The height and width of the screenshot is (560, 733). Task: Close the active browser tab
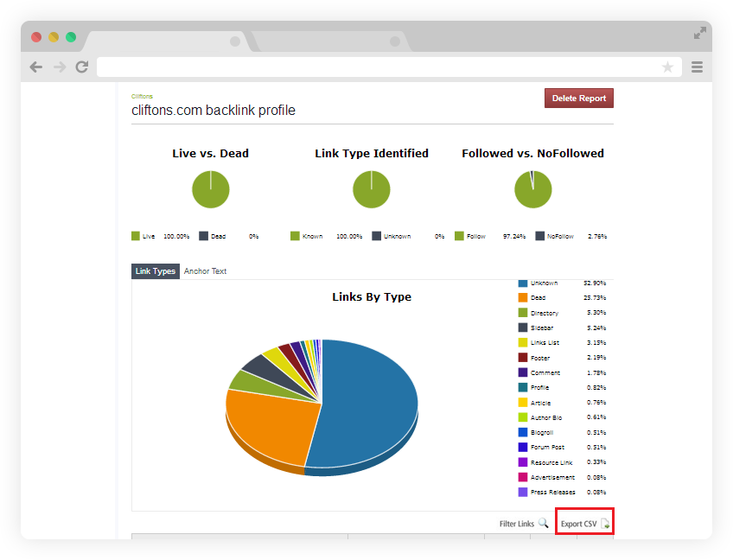click(x=235, y=41)
